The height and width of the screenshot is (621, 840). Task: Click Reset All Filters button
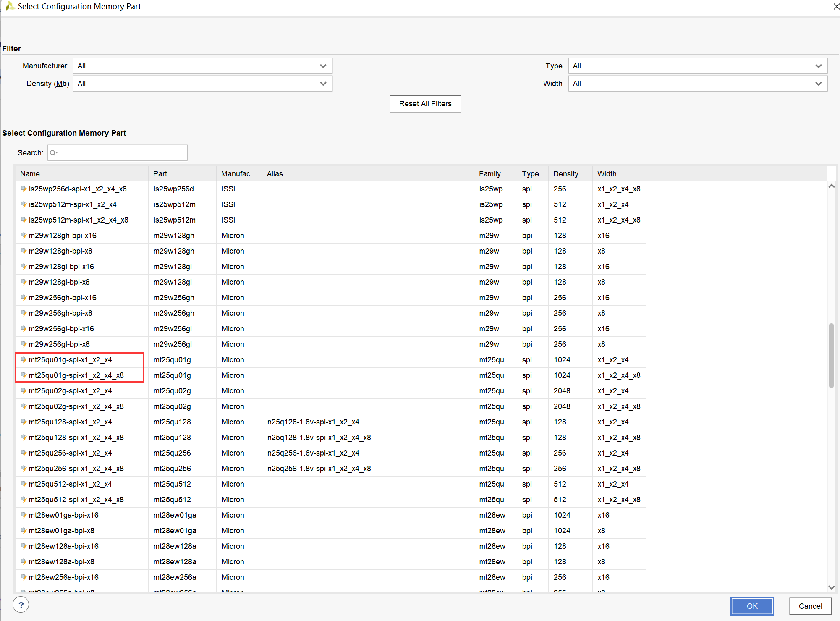tap(425, 104)
